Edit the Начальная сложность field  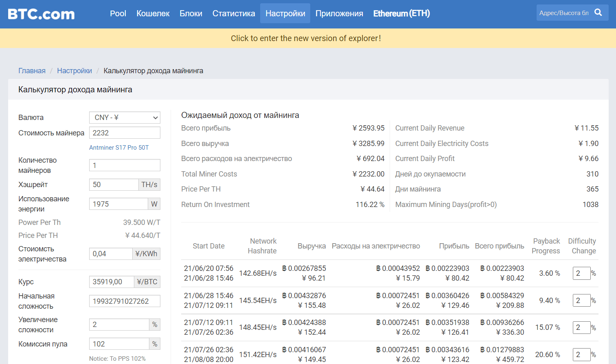pos(125,301)
